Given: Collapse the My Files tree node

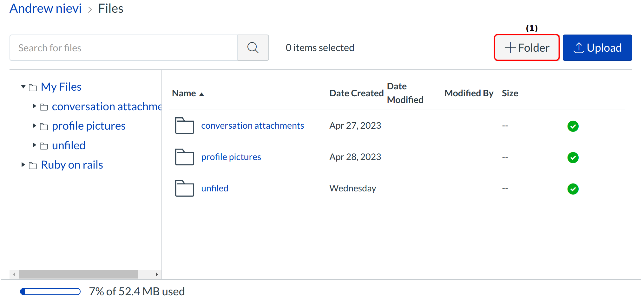Looking at the screenshot, I should pyautogui.click(x=23, y=87).
